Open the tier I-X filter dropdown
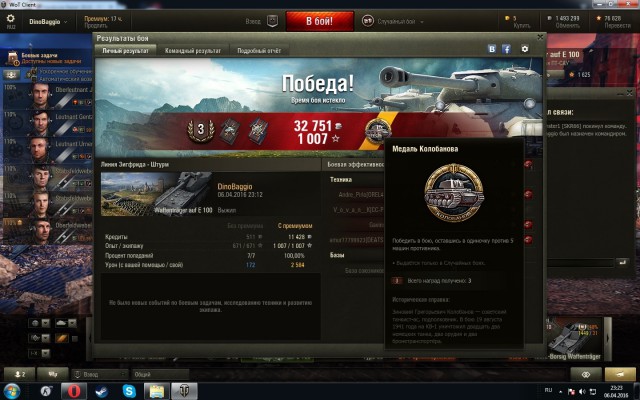This screenshot has width=640, height=400. click(40, 353)
